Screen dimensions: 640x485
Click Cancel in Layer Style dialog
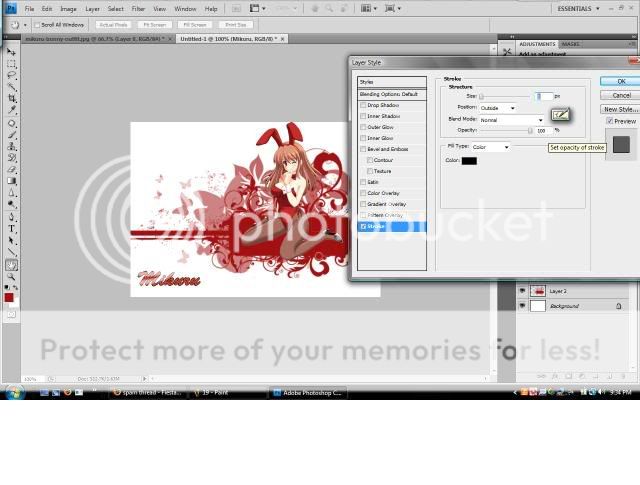(620, 95)
